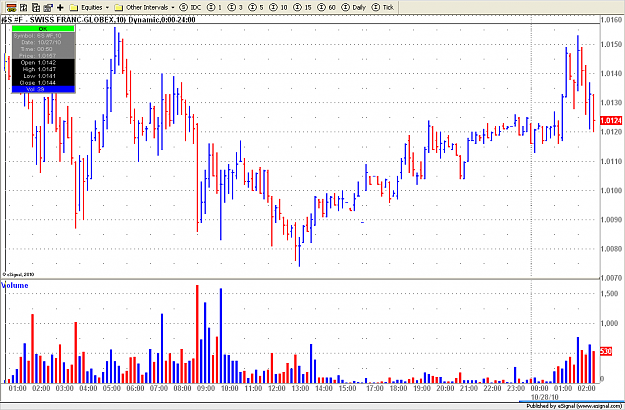Viewport: 625px width, 410px height.
Task: Click the 1,500 volume axis label
Action: [609, 294]
